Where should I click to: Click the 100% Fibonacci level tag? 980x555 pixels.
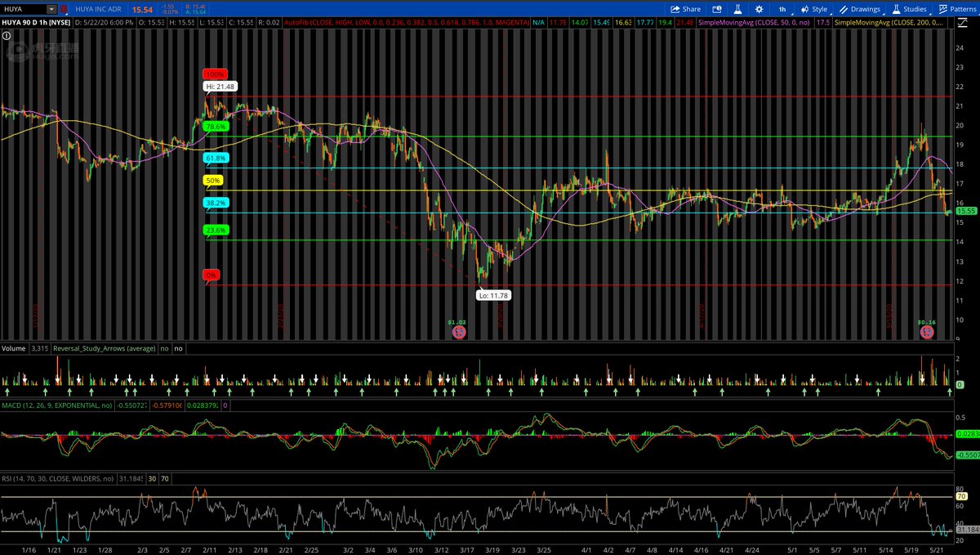(214, 74)
